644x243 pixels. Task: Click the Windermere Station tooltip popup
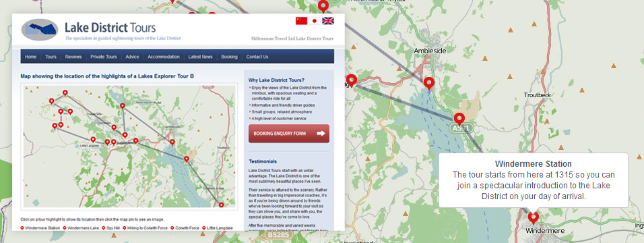pyautogui.click(x=533, y=180)
